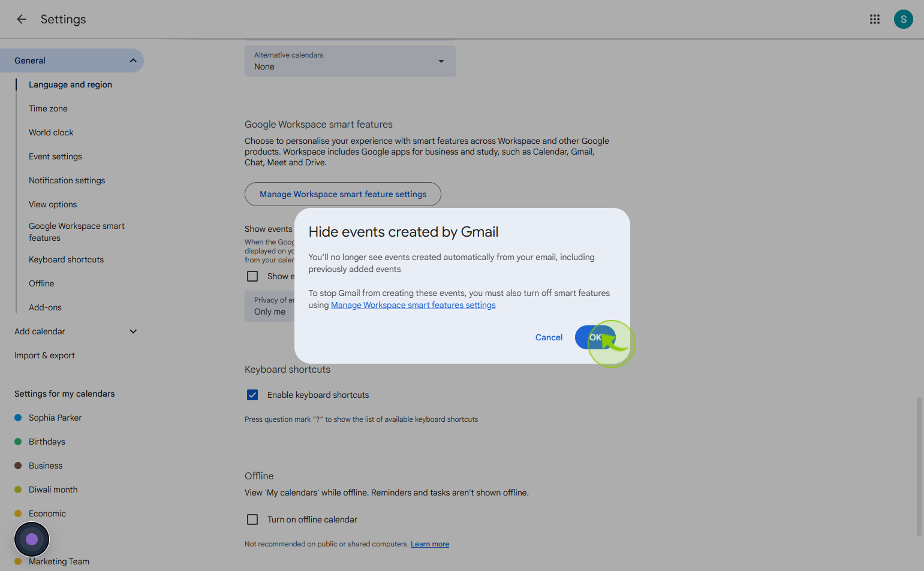Image resolution: width=924 pixels, height=571 pixels.
Task: Select Offline in sidebar
Action: tap(41, 283)
